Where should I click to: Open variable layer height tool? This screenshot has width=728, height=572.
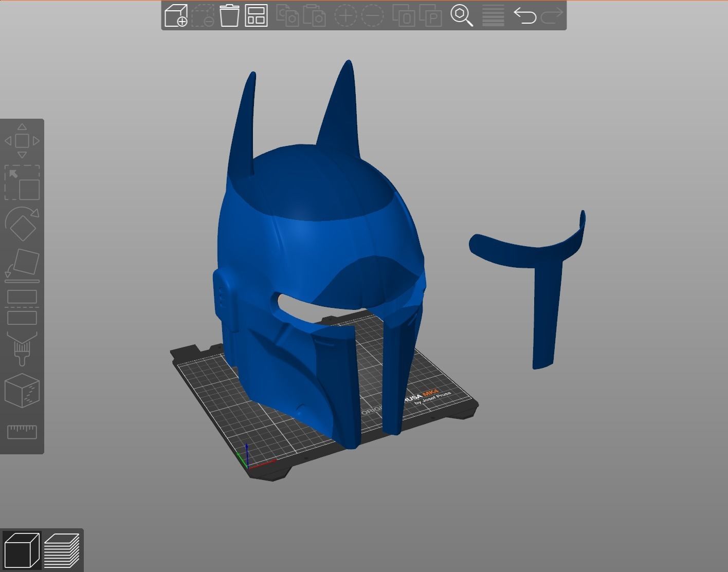pos(493,15)
